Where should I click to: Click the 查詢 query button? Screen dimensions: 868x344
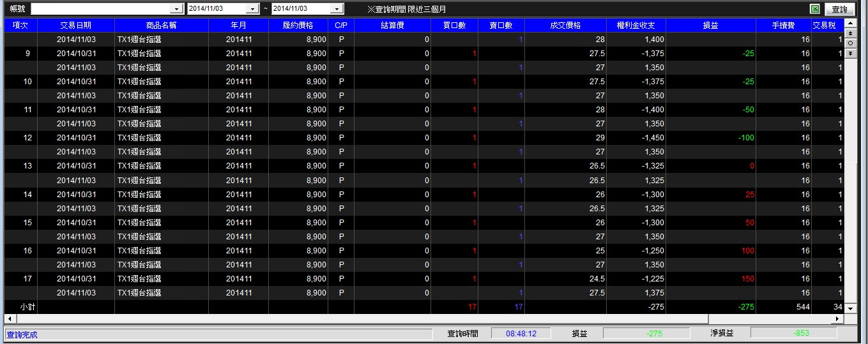coord(840,9)
